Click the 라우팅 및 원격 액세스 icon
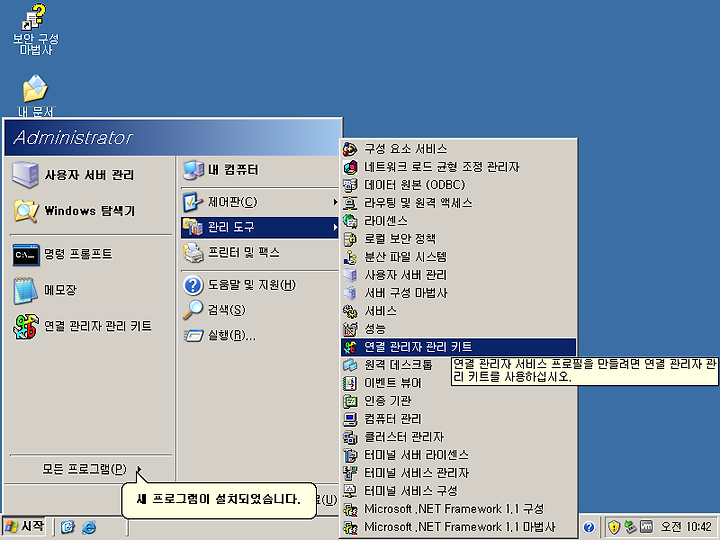This screenshot has width=720, height=540. [x=350, y=202]
